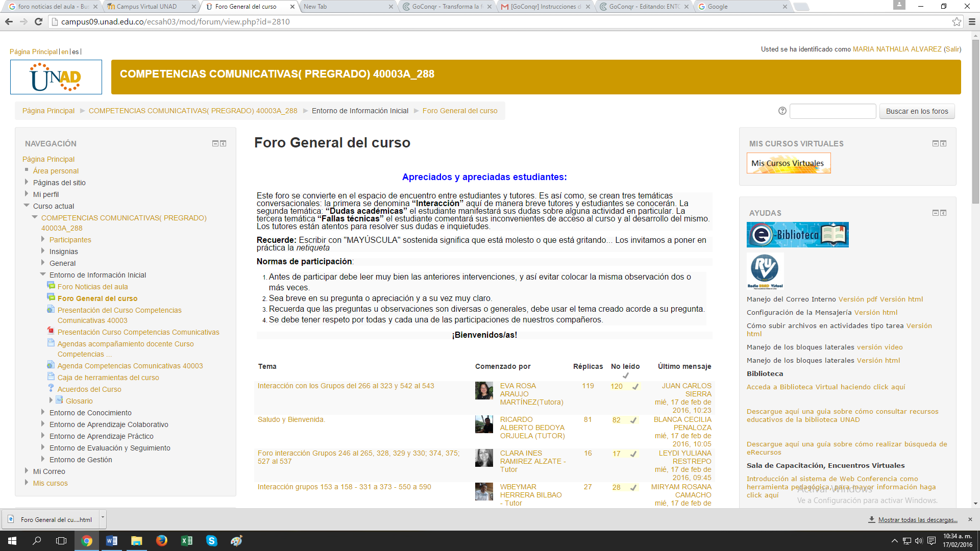
Task: Bookmark this page with the star icon
Action: tap(957, 21)
